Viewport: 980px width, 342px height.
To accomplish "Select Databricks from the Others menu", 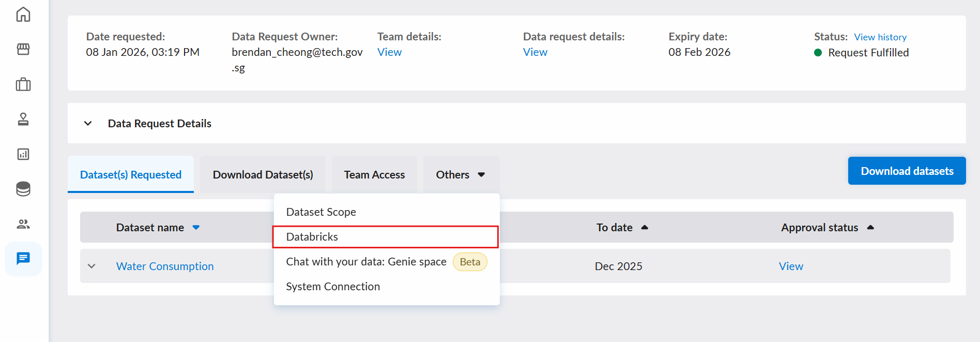I will [x=386, y=237].
